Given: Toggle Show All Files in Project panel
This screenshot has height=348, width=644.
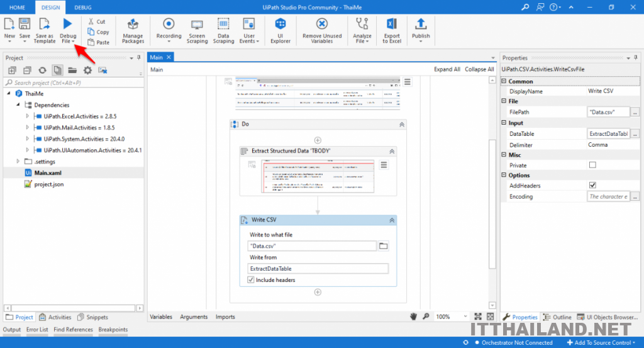Looking at the screenshot, I should pyautogui.click(x=57, y=70).
